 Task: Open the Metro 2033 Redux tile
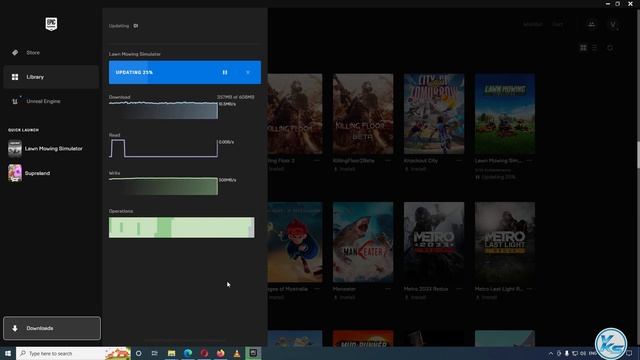[434, 242]
